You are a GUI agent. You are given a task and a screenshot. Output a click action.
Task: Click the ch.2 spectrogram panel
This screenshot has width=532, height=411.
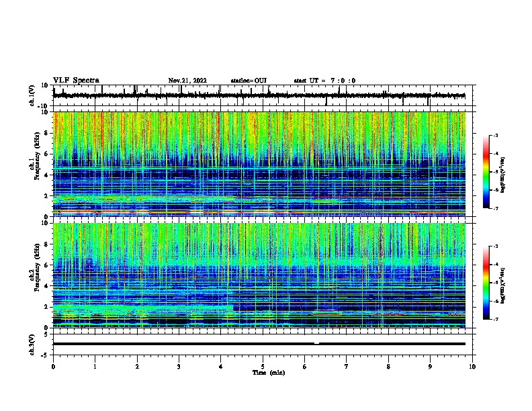point(259,275)
